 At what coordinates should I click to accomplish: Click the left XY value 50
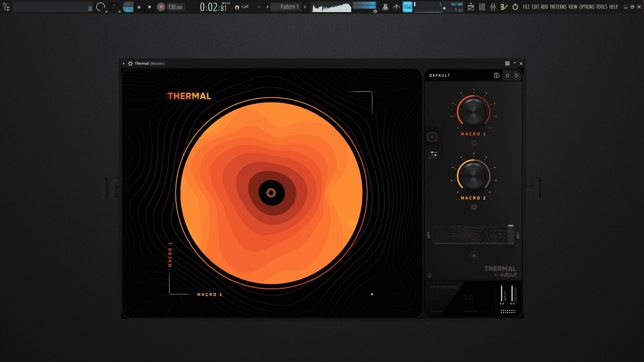(x=435, y=297)
